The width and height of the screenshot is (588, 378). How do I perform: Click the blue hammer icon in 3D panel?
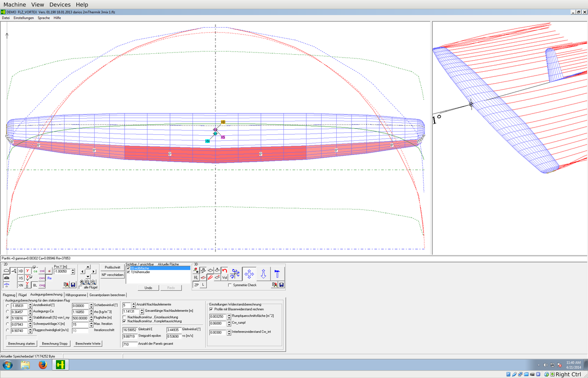[277, 274]
